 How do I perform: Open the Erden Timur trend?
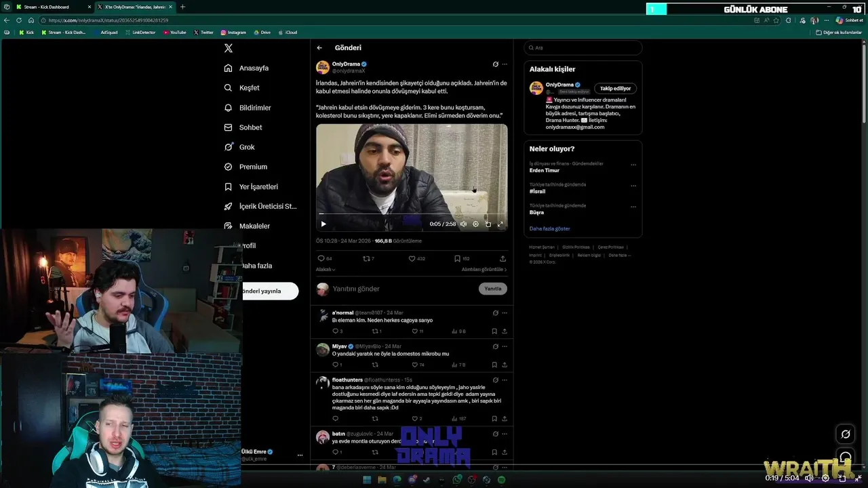tap(545, 171)
